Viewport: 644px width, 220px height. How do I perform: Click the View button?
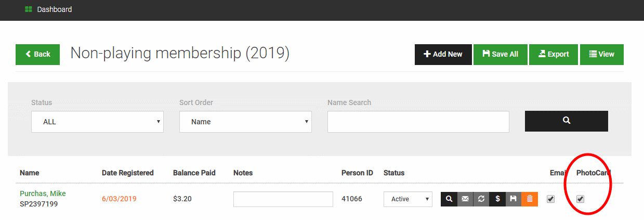tap(602, 55)
